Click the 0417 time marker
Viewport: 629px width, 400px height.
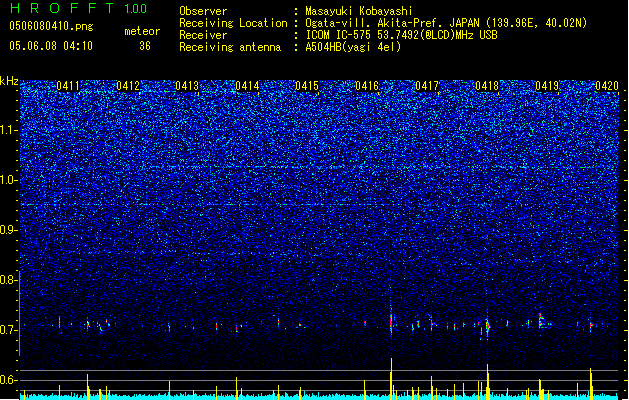coord(427,86)
